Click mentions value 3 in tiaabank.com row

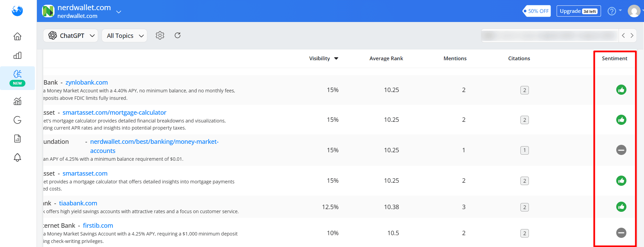pos(464,207)
